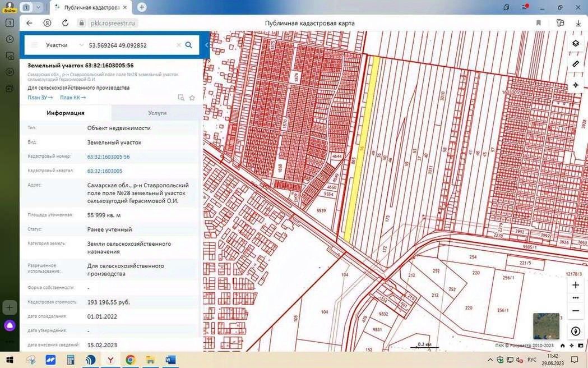The height and width of the screenshot is (368, 588).
Task: Select the ruler measurement tool
Action: [x=575, y=65]
